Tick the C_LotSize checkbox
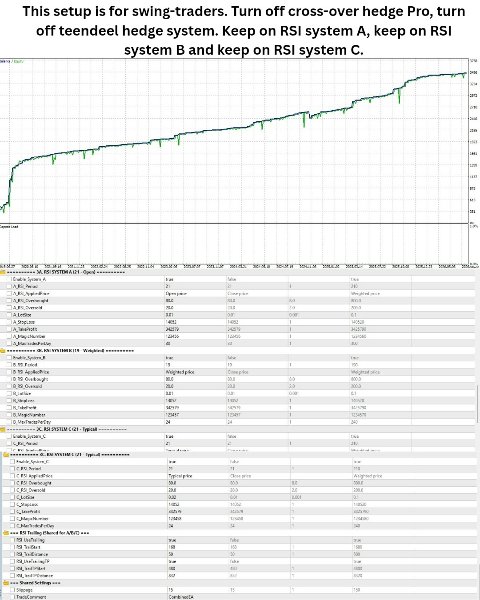Screen dimensions: 480x600 12,497
